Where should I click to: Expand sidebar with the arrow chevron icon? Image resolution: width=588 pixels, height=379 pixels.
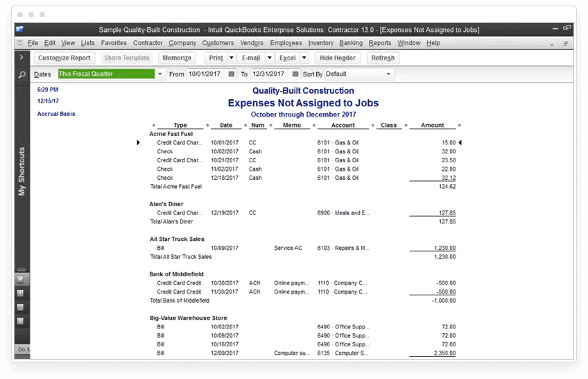coord(21,58)
